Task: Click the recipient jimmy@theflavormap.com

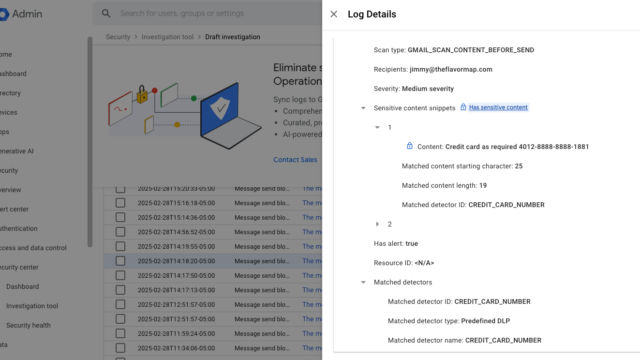Action: (x=451, y=69)
